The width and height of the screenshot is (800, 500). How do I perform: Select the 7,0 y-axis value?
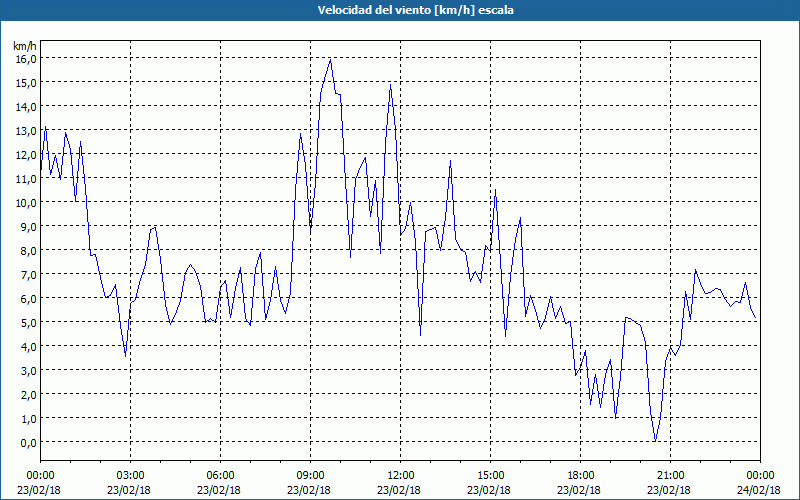30,274
